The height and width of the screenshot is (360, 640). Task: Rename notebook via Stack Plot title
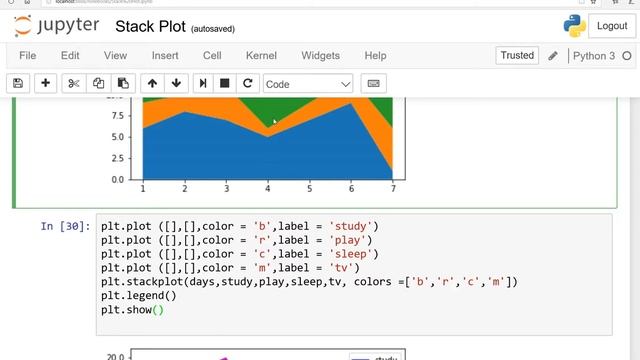(150, 27)
